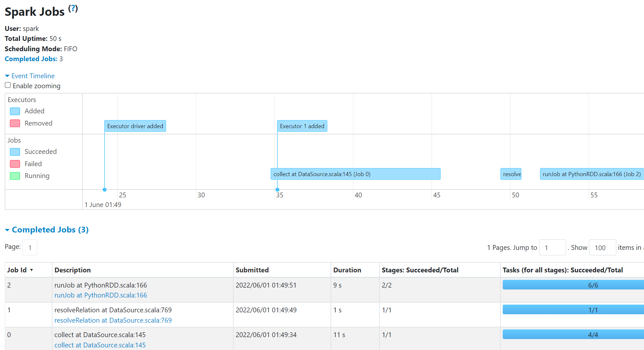Enable zooming on the event timeline

tap(7, 85)
